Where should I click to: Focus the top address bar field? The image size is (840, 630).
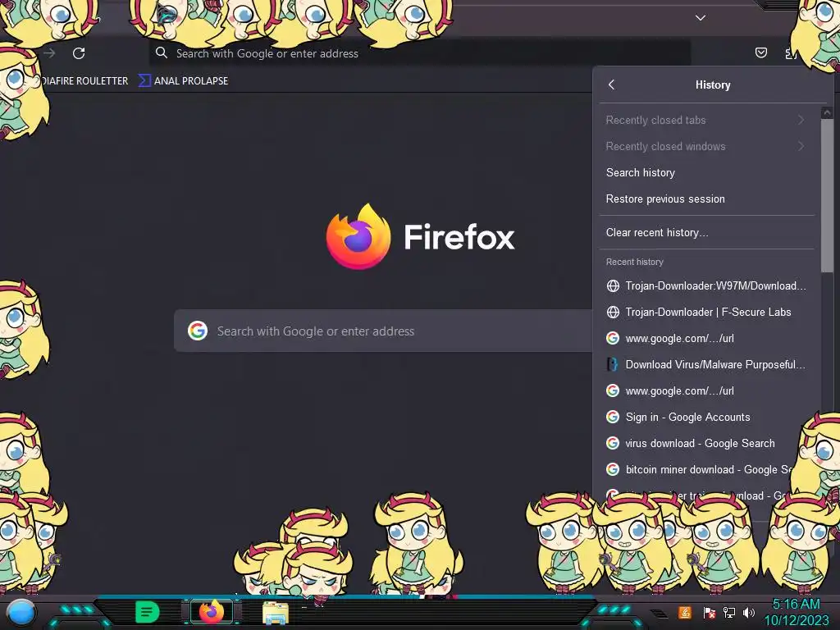[419, 53]
